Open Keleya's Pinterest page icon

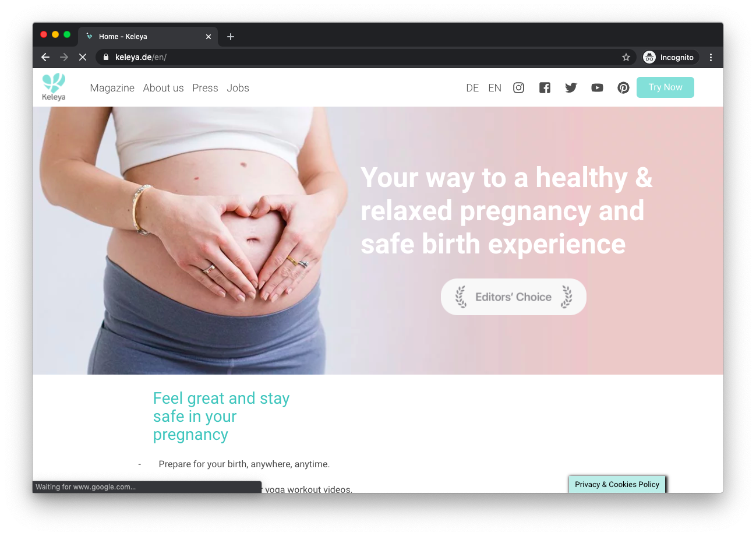pyautogui.click(x=623, y=88)
